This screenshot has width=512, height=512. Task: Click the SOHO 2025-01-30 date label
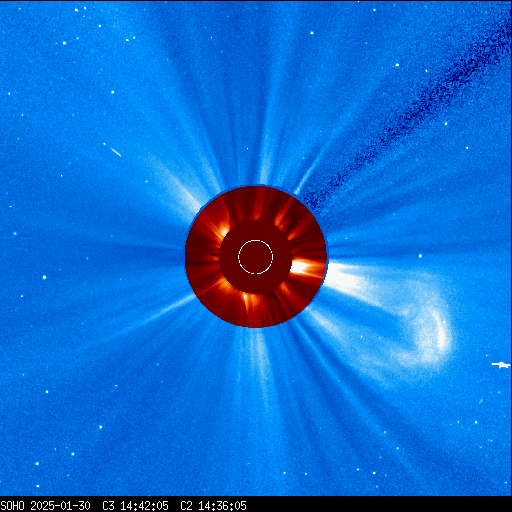point(45,506)
